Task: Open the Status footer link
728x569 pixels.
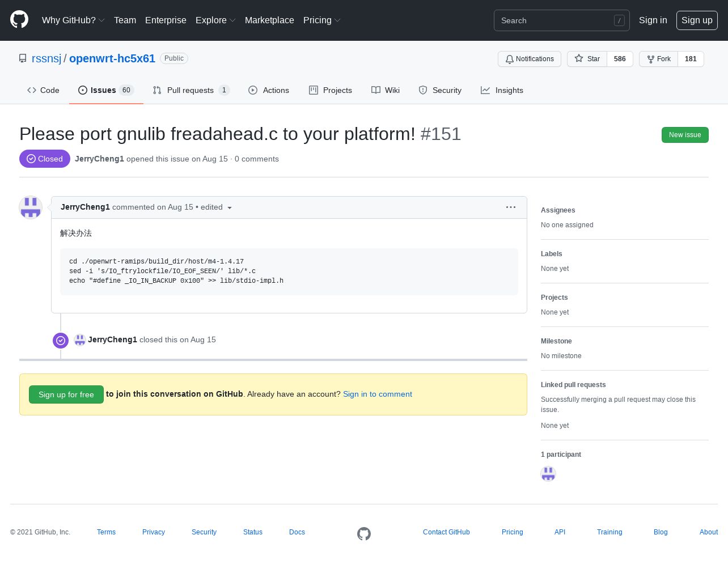Action: coord(253,532)
